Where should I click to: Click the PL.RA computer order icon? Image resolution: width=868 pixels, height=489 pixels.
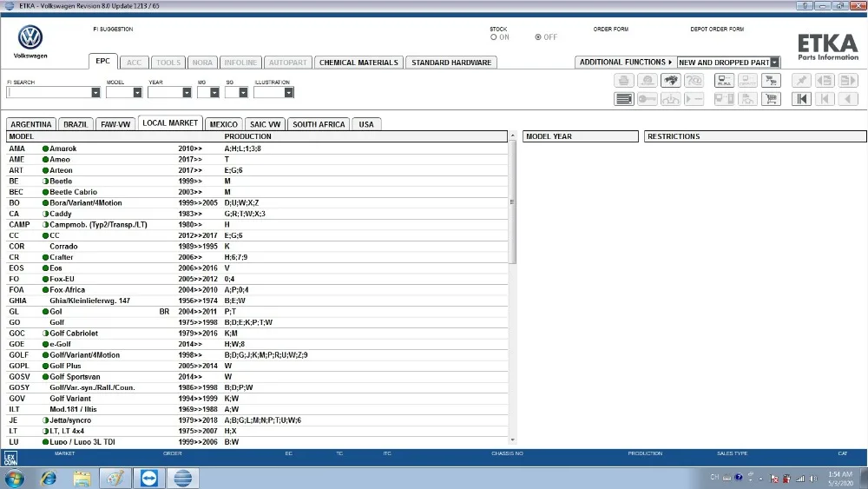tap(724, 80)
